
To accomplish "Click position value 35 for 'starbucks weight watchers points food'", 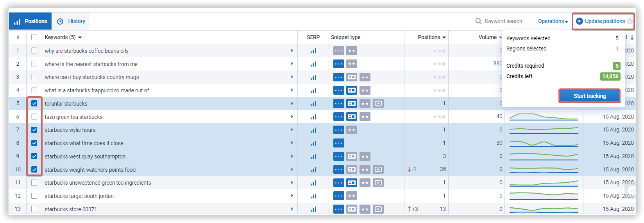I will [x=443, y=169].
